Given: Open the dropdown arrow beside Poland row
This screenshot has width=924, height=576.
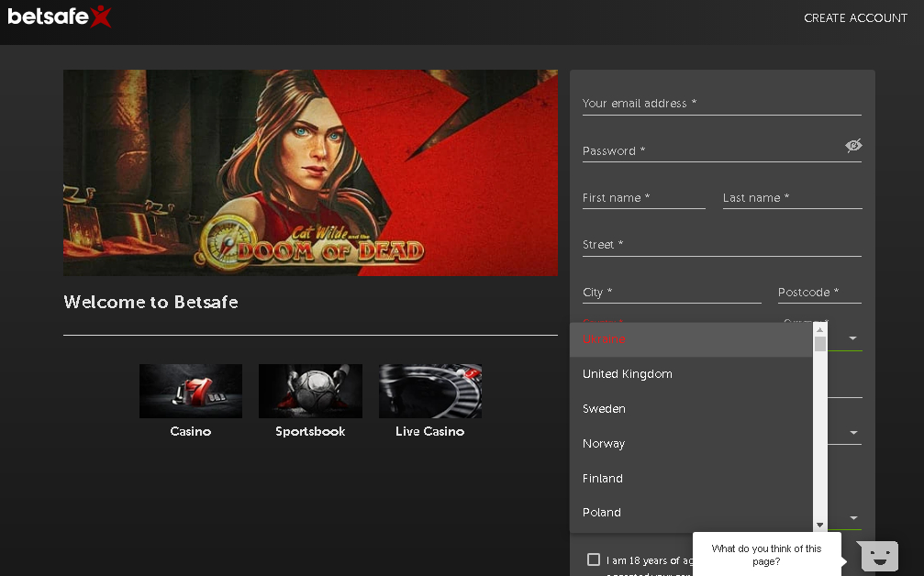Looking at the screenshot, I should tap(853, 518).
